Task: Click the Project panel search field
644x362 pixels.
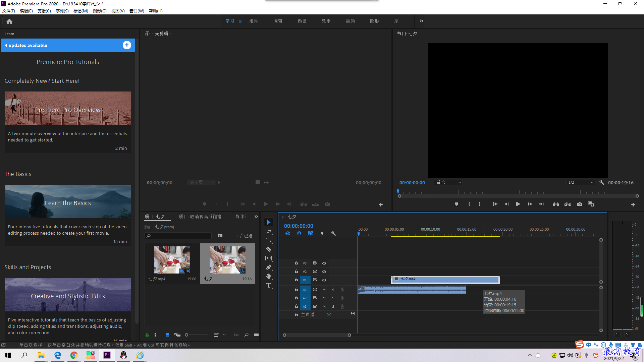Action: pos(178,236)
